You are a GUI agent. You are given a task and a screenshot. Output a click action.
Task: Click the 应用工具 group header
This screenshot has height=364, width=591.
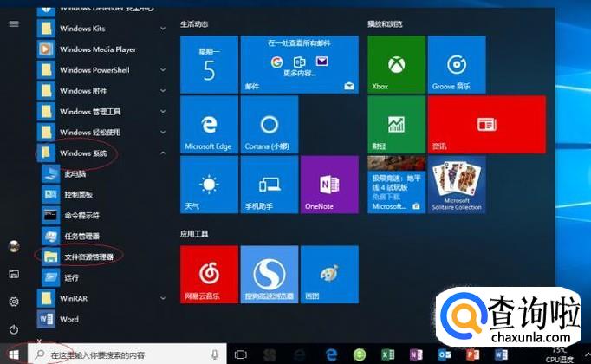tap(194, 234)
